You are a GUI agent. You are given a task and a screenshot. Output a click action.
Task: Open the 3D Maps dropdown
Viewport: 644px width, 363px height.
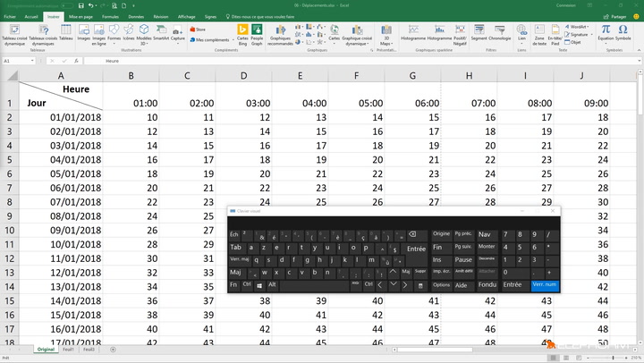(x=386, y=44)
